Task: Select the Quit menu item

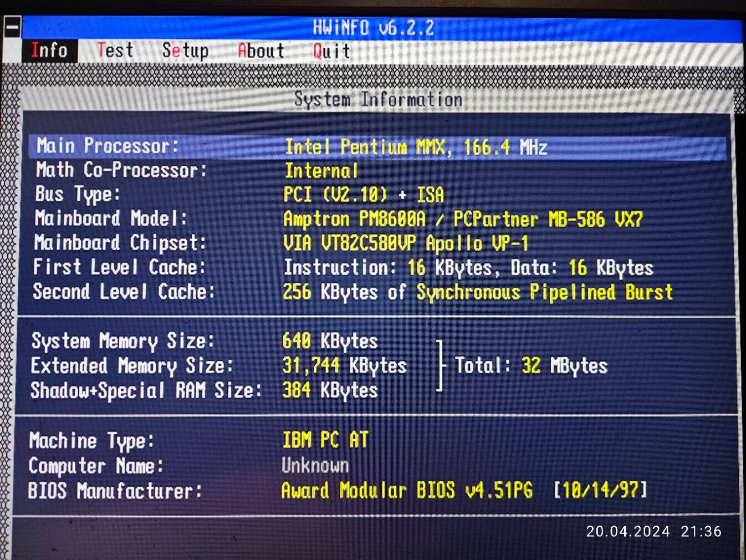Action: pyautogui.click(x=331, y=52)
